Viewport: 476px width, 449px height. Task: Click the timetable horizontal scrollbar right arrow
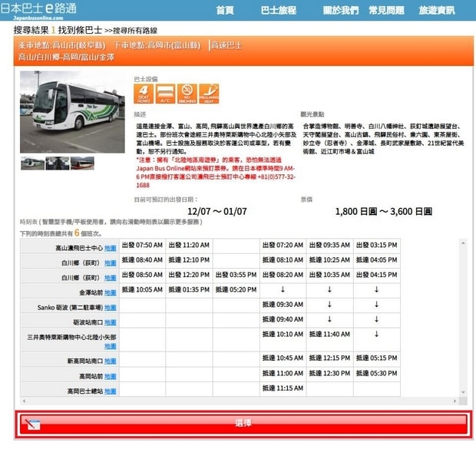[x=455, y=401]
